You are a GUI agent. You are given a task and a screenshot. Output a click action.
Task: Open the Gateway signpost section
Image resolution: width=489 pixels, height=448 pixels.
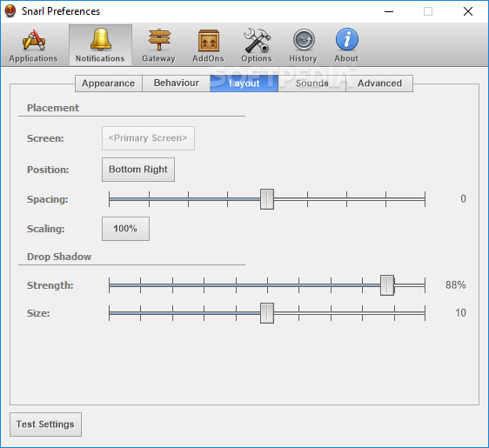pos(158,45)
